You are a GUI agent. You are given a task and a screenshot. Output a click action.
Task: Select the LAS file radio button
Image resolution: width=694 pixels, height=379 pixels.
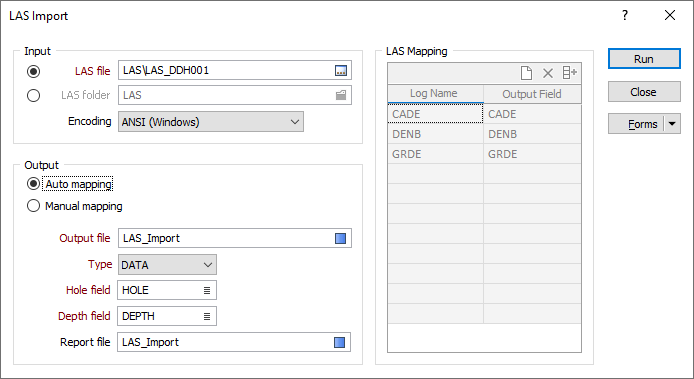tap(33, 71)
